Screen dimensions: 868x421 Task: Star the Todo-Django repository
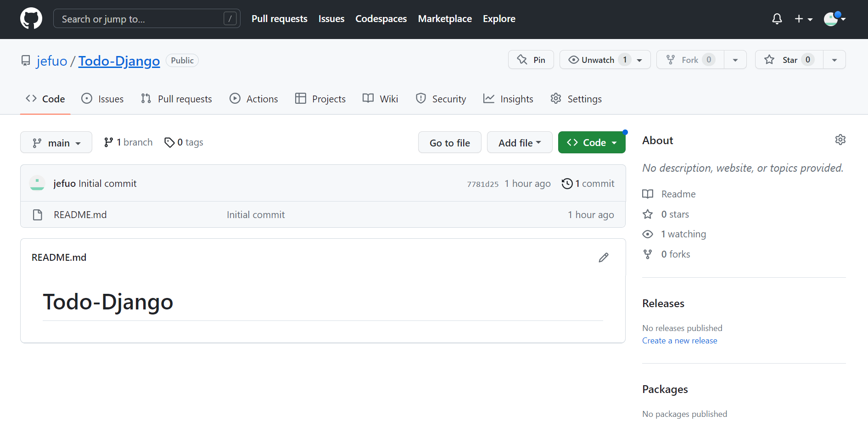[789, 60]
